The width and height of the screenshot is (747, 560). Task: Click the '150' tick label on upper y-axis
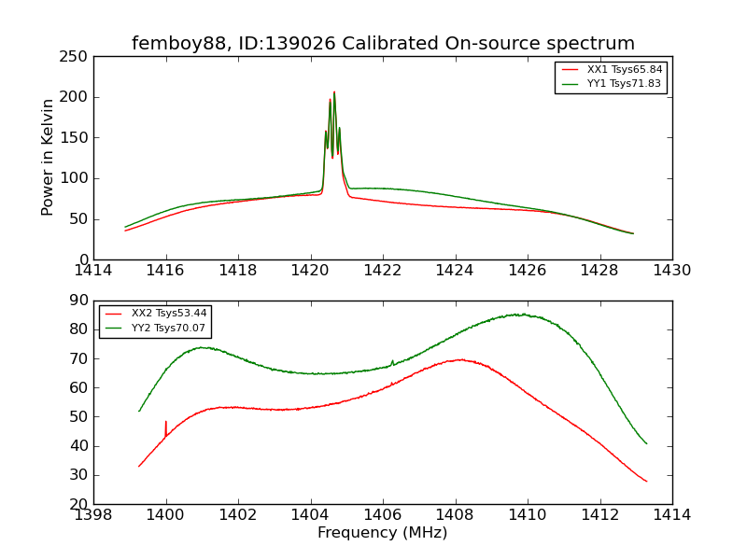74,138
